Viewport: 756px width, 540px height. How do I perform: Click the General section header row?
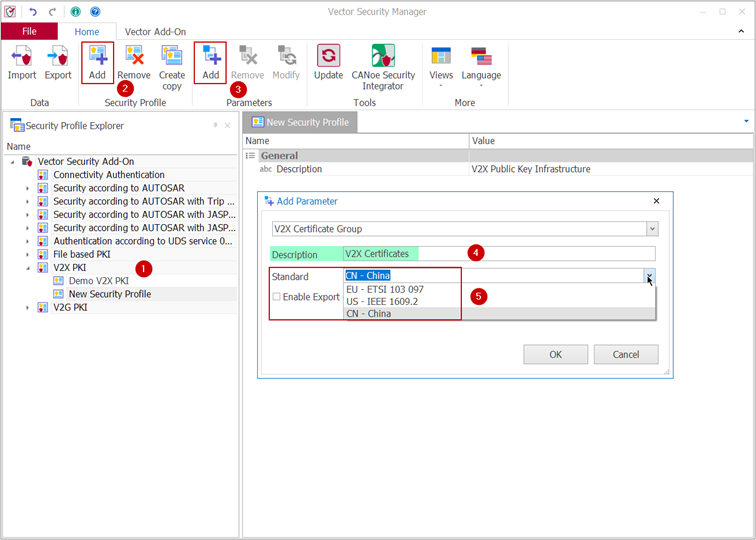tap(498, 156)
